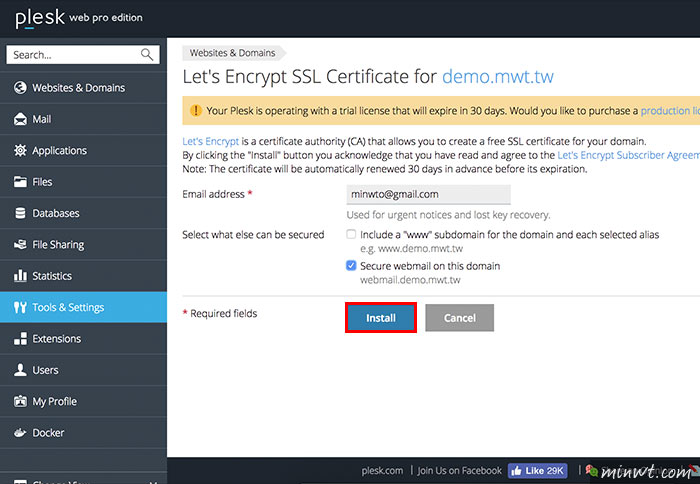Open Docker in sidebar
Viewport: 700px width, 484px height.
tap(83, 433)
